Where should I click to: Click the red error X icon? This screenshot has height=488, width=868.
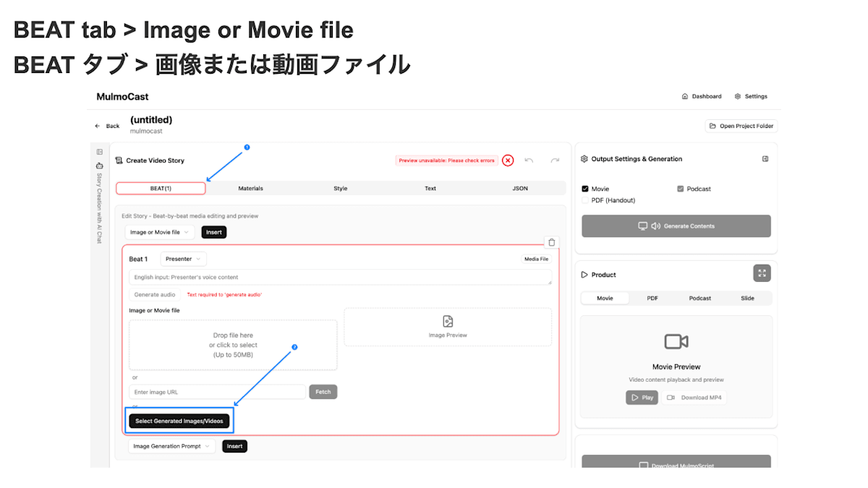coord(508,160)
